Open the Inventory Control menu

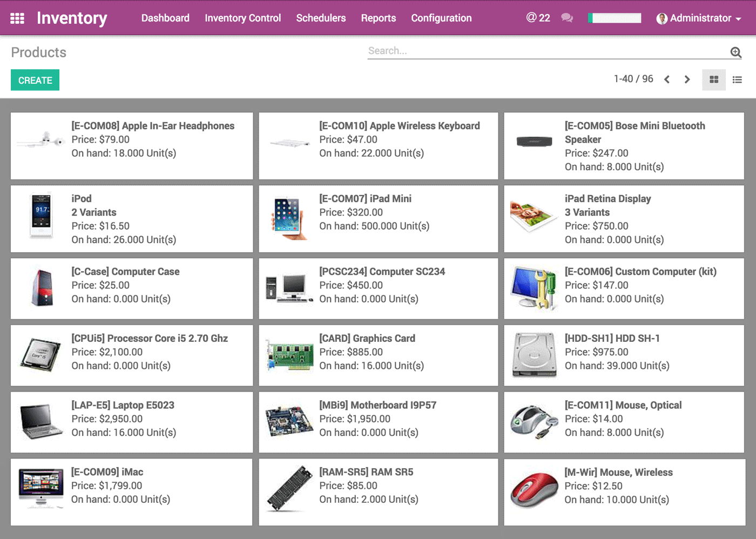[x=242, y=18]
